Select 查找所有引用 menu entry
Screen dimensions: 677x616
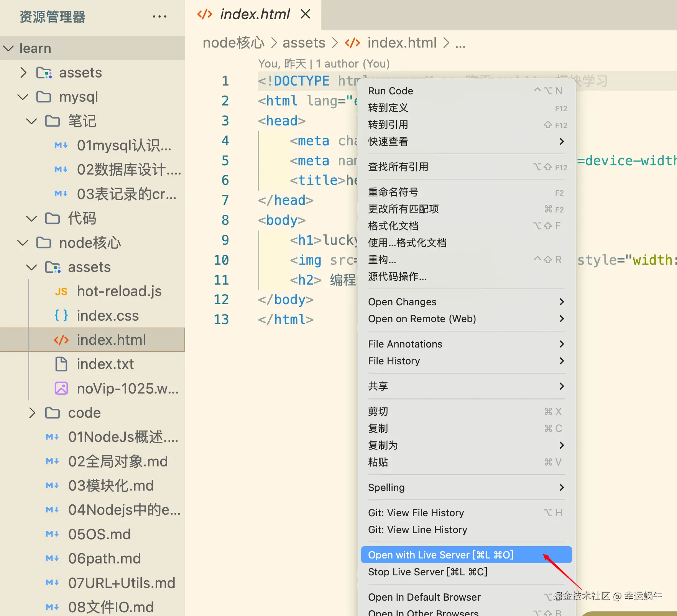click(466, 167)
